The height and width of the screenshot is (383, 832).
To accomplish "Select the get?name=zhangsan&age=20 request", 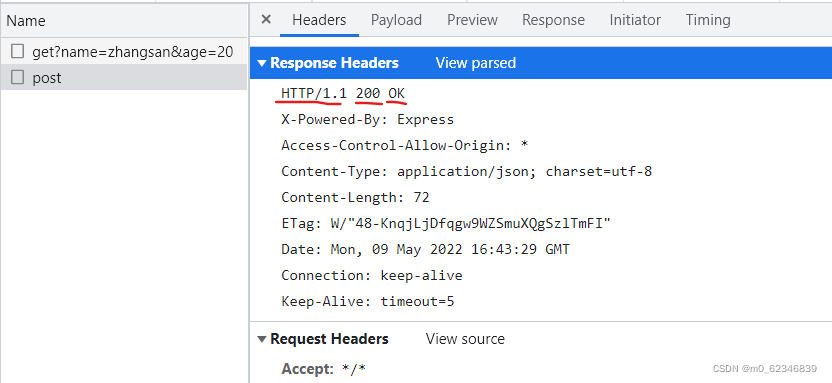I will point(124,51).
